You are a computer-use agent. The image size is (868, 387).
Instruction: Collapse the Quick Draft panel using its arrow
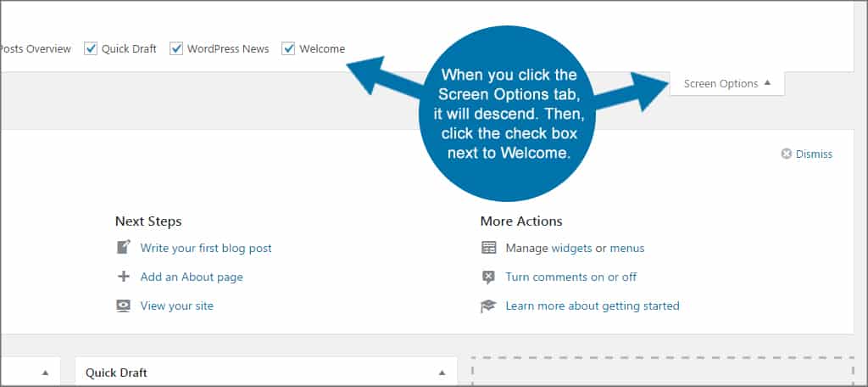coord(441,373)
